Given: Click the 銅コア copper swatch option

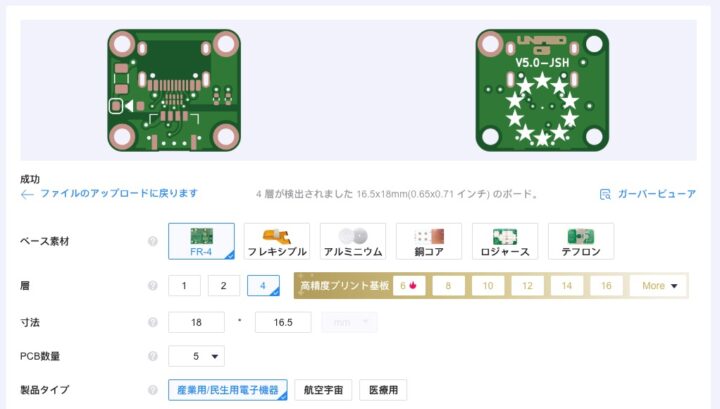Looking at the screenshot, I should (x=429, y=241).
